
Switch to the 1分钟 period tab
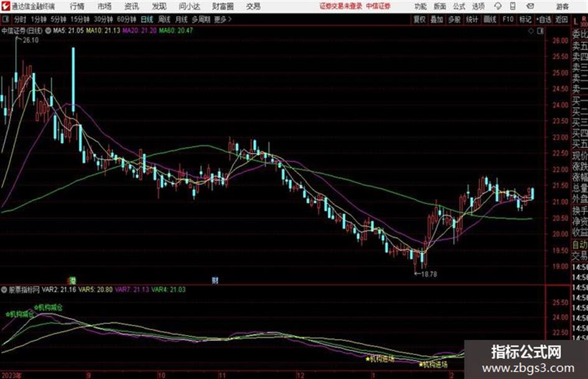(x=38, y=19)
